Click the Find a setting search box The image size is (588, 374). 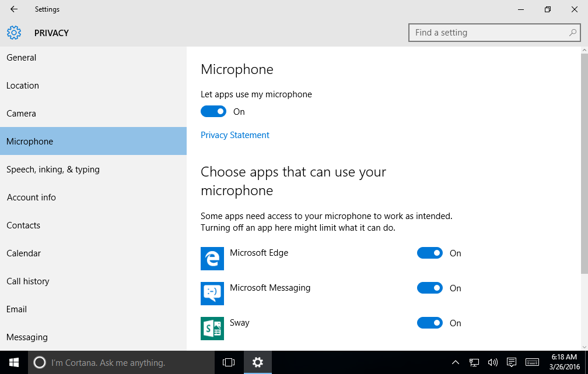click(494, 33)
